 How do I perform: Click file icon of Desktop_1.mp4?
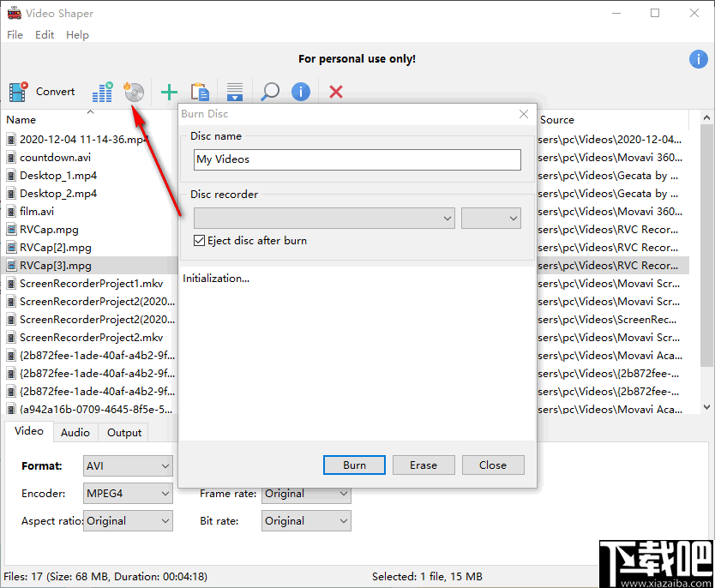(x=11, y=176)
